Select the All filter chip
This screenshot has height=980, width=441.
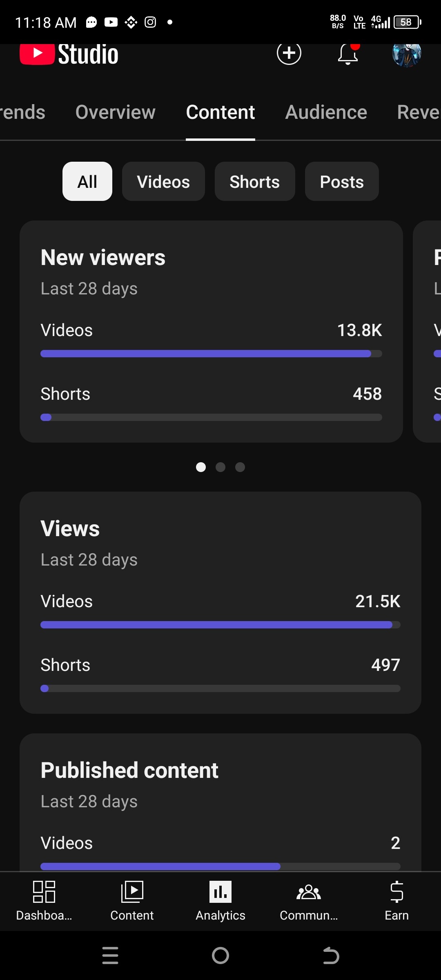(x=87, y=182)
